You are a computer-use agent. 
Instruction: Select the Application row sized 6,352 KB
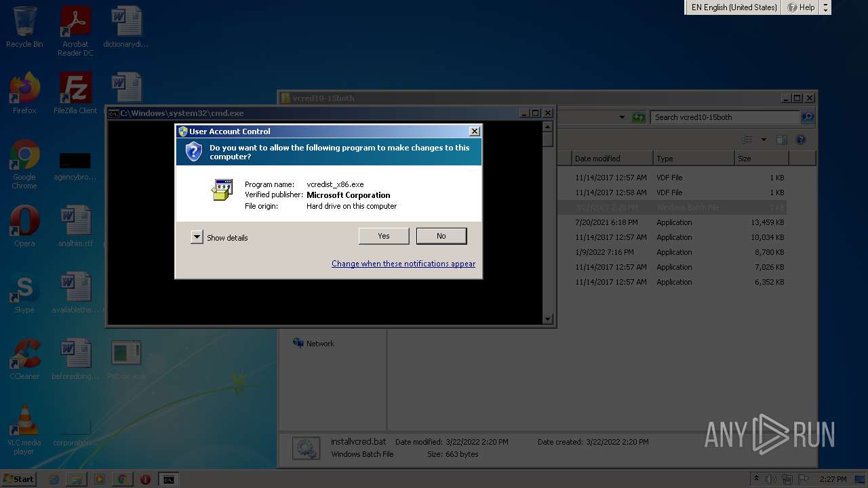[671, 282]
